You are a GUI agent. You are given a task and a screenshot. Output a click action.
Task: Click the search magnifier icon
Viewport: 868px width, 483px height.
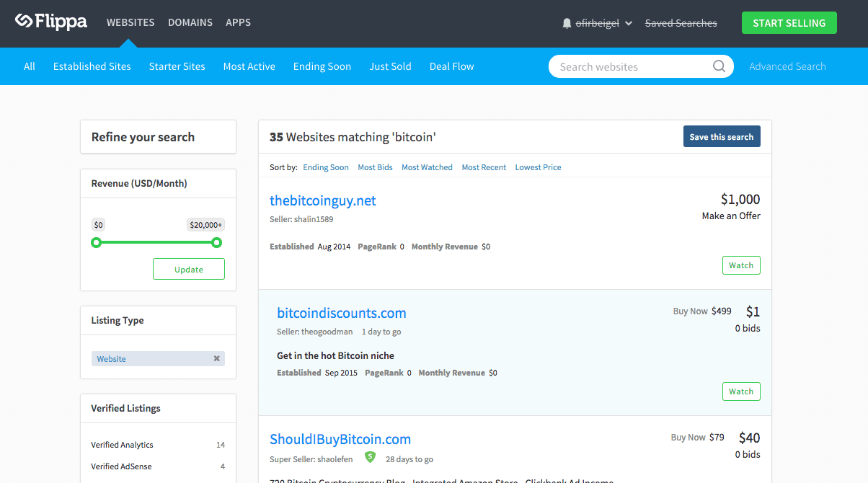pos(719,66)
